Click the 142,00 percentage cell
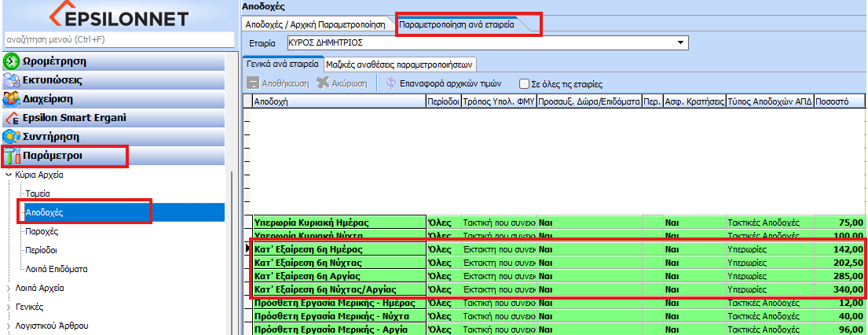This screenshot has width=868, height=335. (x=839, y=249)
